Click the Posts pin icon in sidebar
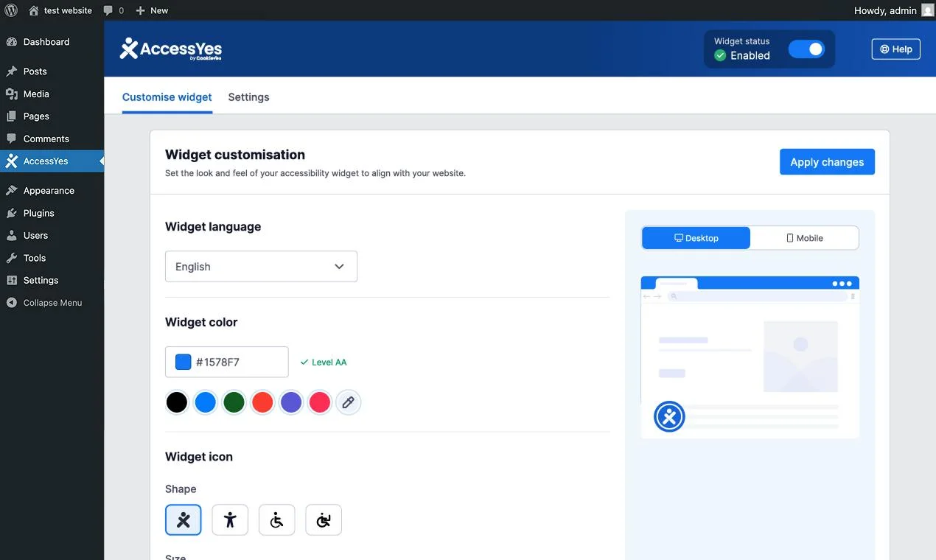 coord(11,71)
